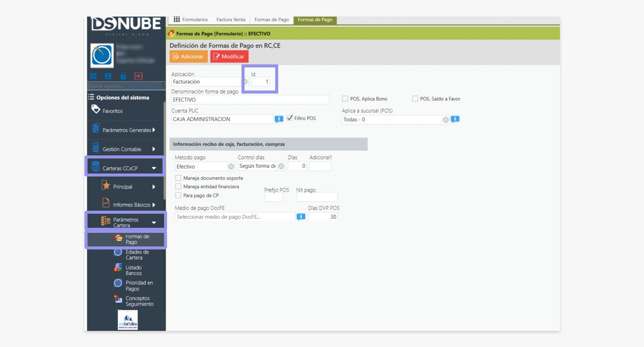The image size is (644, 347).
Task: Click the blue padlock icon in sidebar
Action: (123, 76)
